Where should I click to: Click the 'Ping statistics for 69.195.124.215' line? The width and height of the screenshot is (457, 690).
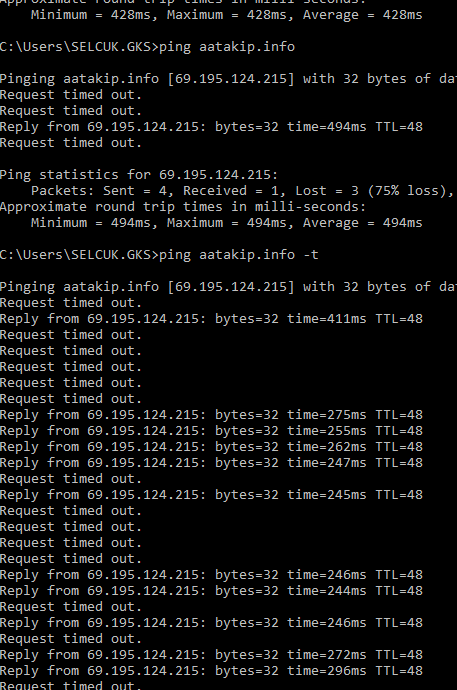coord(139,175)
